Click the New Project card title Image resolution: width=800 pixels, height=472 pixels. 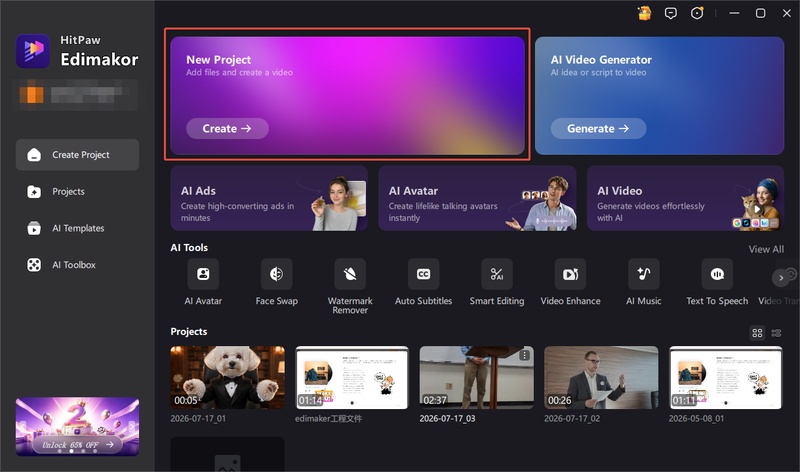point(218,60)
